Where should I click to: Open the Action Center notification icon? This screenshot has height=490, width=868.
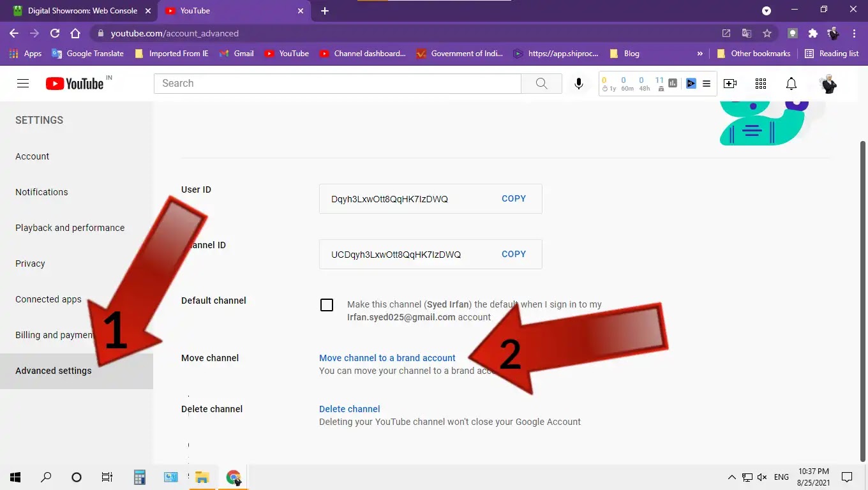tap(847, 477)
